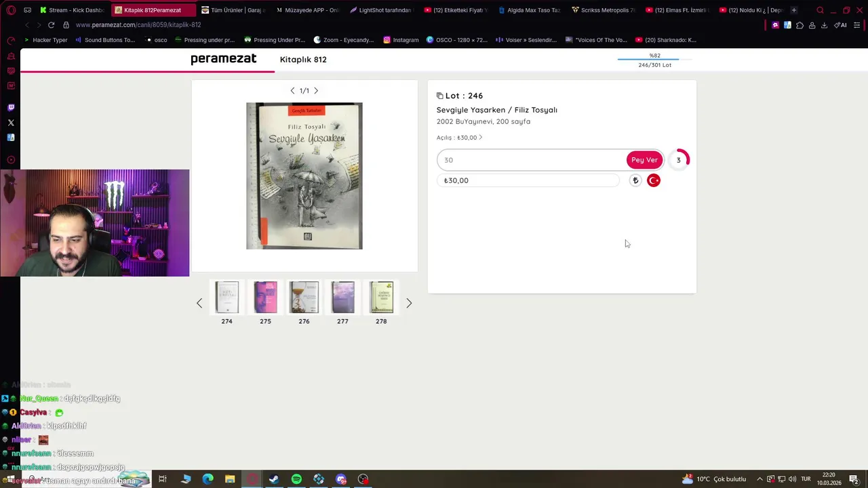Viewport: 868px width, 488px height.
Task: Open lot 276 thumbnail
Action: tap(304, 298)
